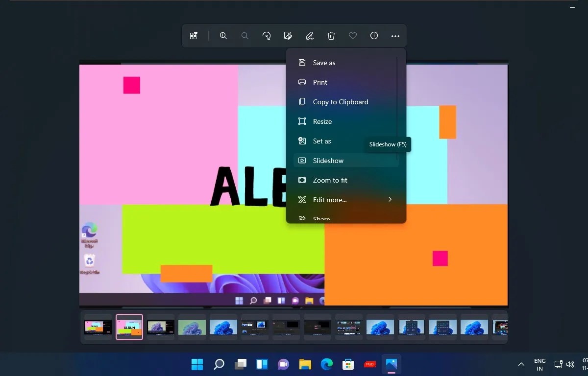Mark the photo as favorite
This screenshot has width=588, height=376.
pos(352,35)
